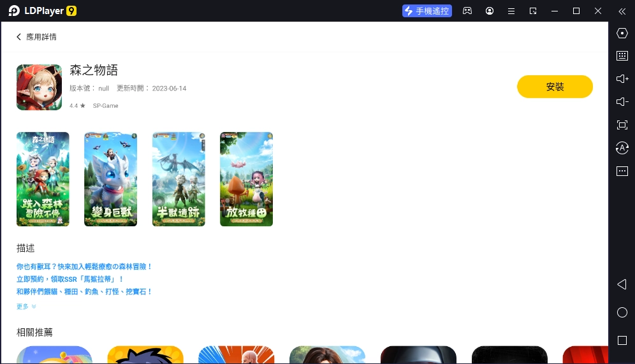Open the user account profile icon
The image size is (635, 364).
tap(490, 11)
